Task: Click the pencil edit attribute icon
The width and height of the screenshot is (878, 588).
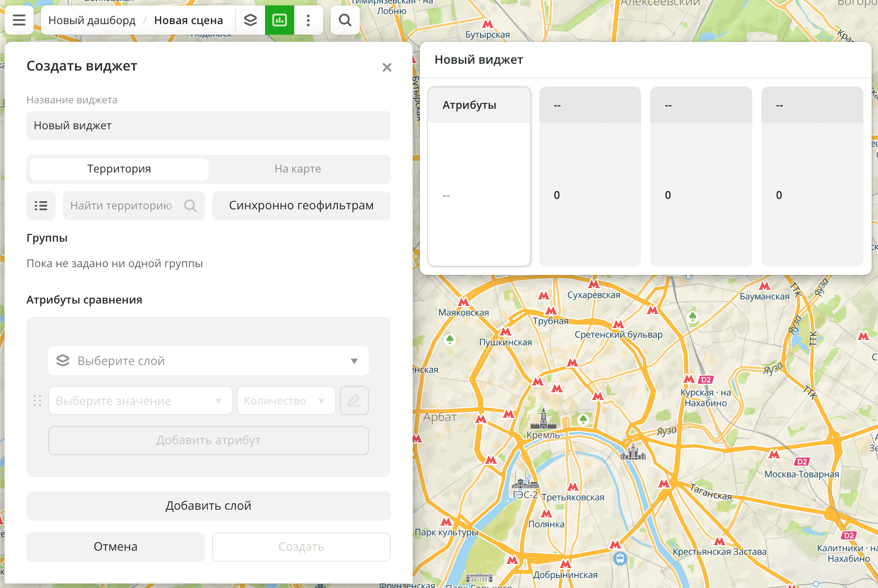Action: point(354,400)
